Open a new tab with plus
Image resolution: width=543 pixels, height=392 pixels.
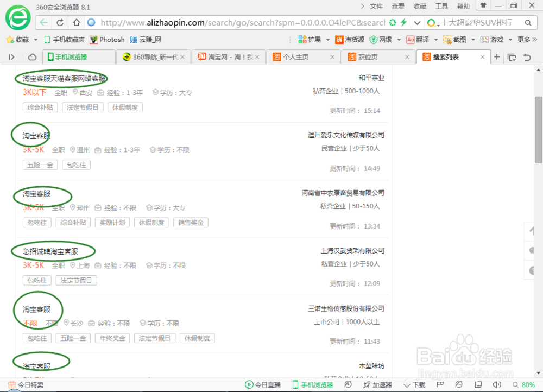(497, 57)
